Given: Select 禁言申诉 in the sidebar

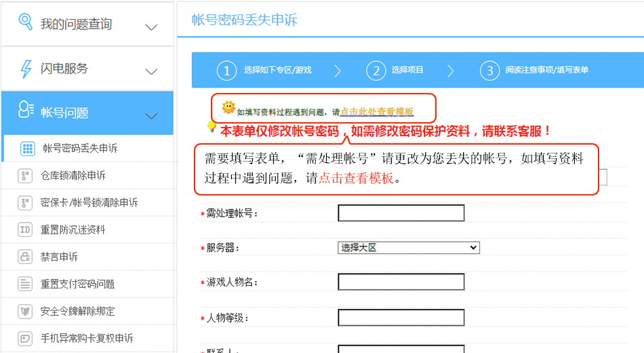Looking at the screenshot, I should (59, 257).
